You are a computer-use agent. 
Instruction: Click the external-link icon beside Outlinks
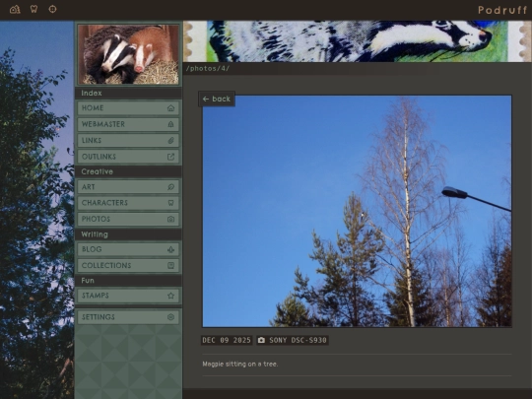click(170, 157)
